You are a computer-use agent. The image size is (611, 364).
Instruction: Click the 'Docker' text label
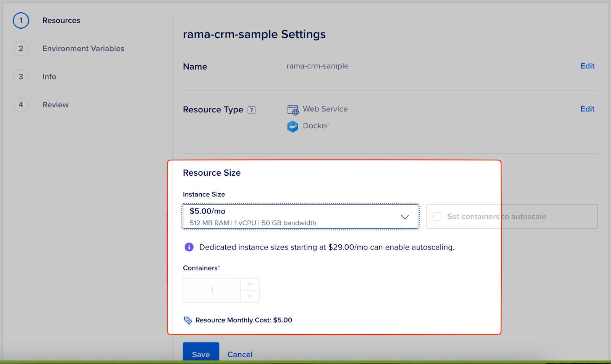pyautogui.click(x=316, y=126)
